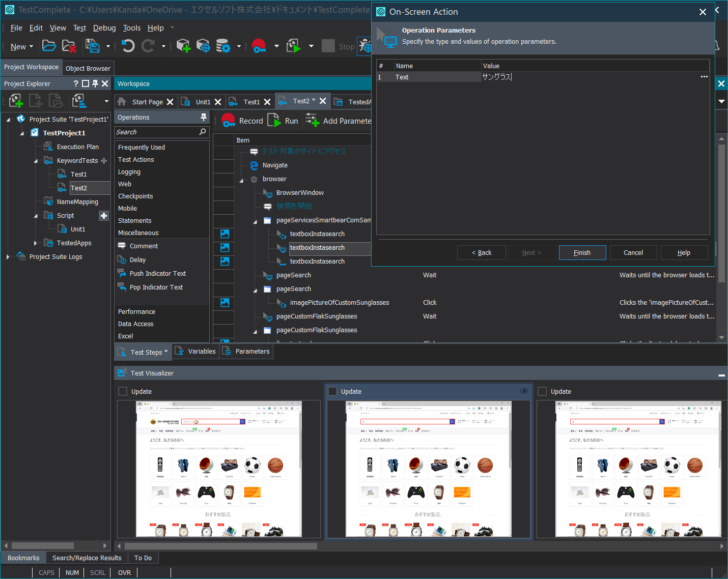This screenshot has width=728, height=579.
Task: Click the eye visibility toggle on the middle Update panel
Action: coord(524,391)
